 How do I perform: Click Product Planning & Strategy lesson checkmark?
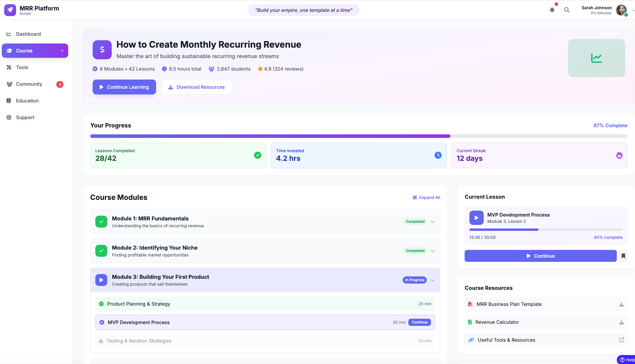101,304
